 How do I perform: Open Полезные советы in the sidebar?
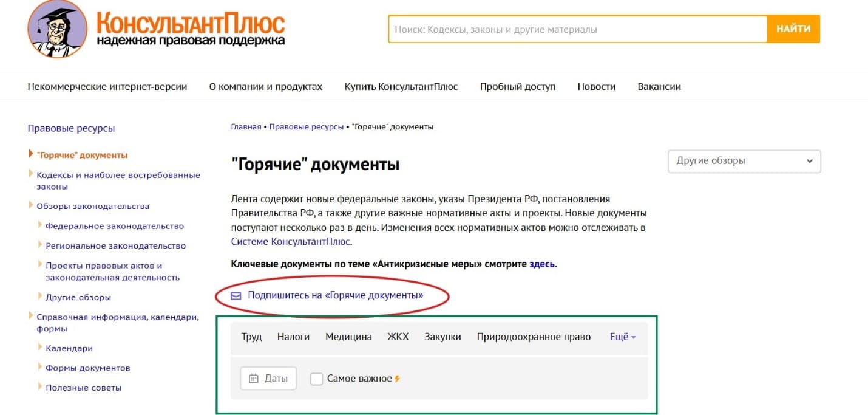click(84, 387)
